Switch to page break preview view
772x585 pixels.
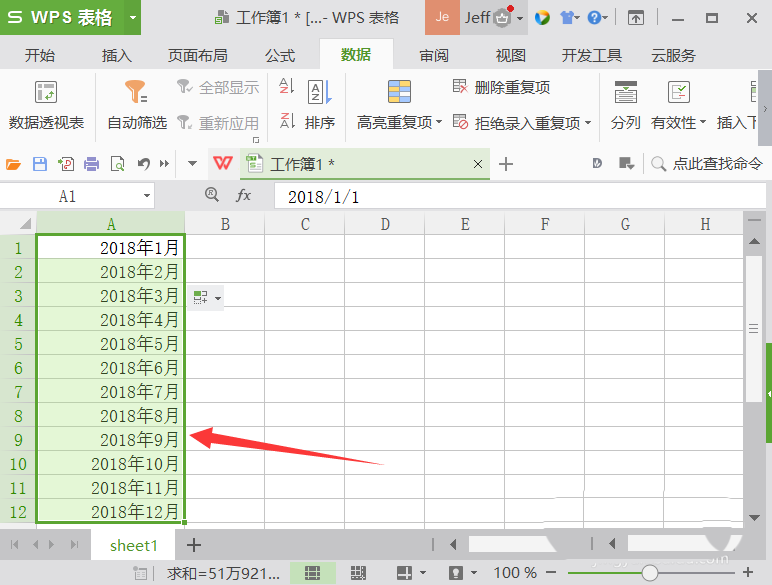pyautogui.click(x=358, y=573)
